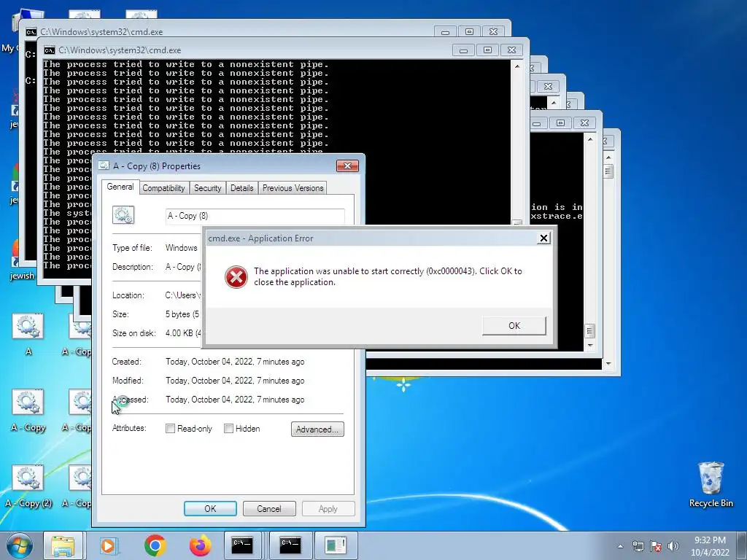The width and height of the screenshot is (747, 560).
Task: Click the rear cmd.exe window title bar icon
Action: tap(31, 32)
